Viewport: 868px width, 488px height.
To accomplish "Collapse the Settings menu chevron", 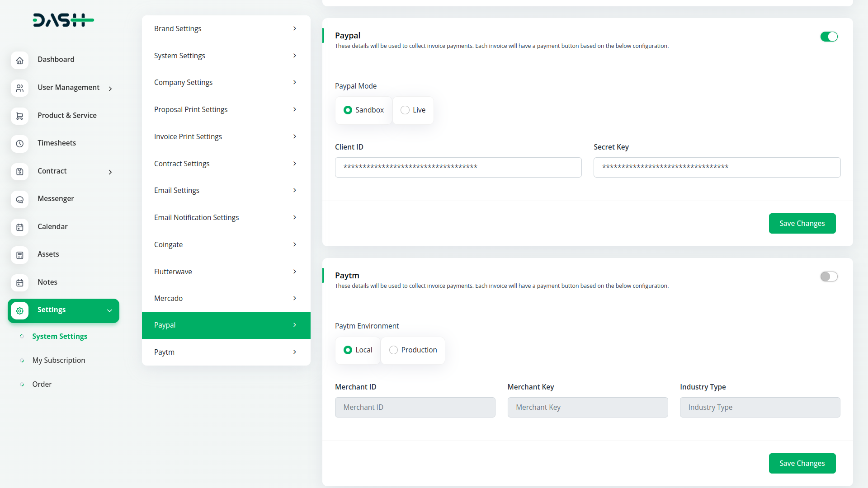I will coord(109,311).
